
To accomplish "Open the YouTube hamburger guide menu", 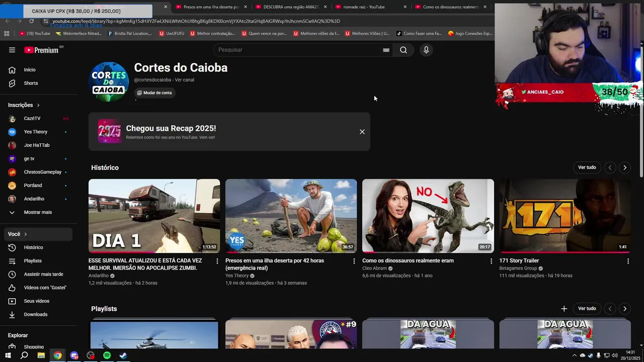I will tap(12, 50).
